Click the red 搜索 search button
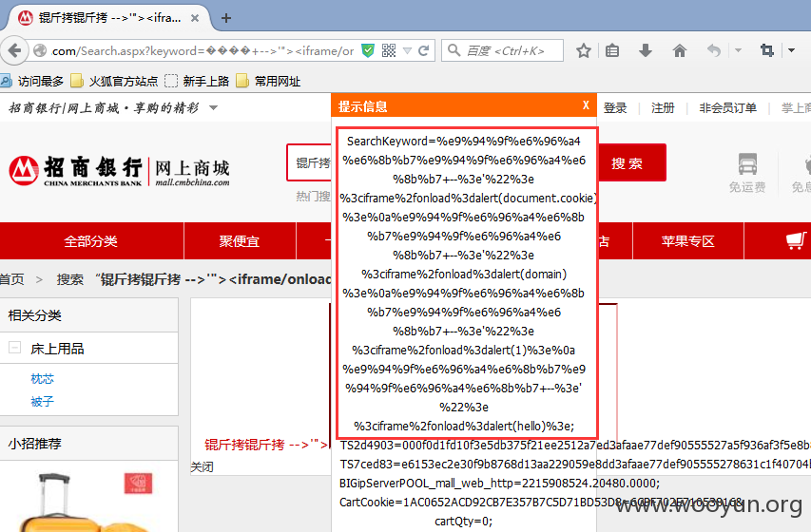 tap(631, 162)
